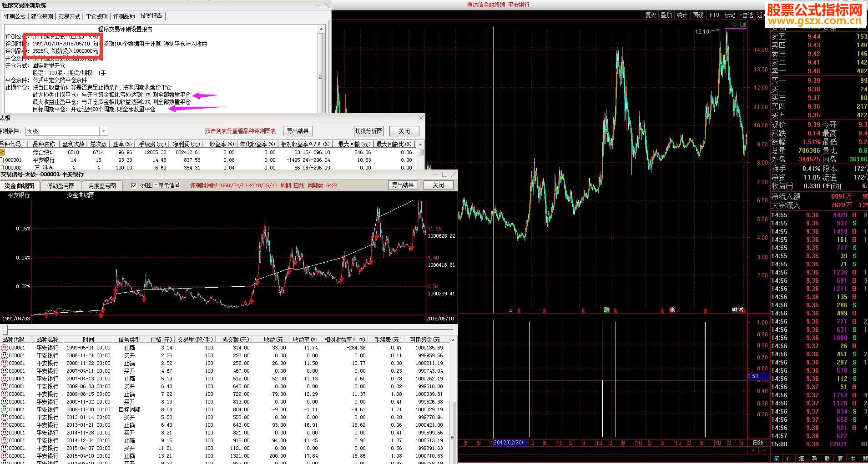The height and width of the screenshot is (464, 868).
Task: Switch to the 建仓规则 tab
Action: (42, 16)
